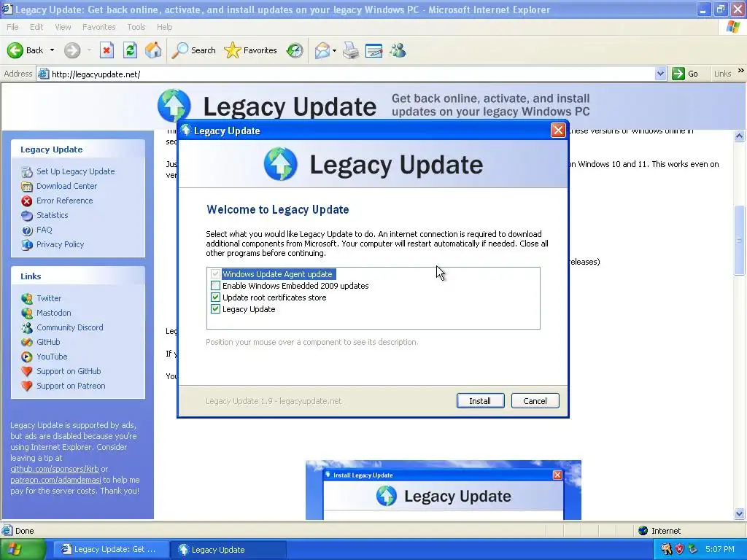The width and height of the screenshot is (747, 560).
Task: Uncheck Update root certificates store
Action: pos(215,297)
